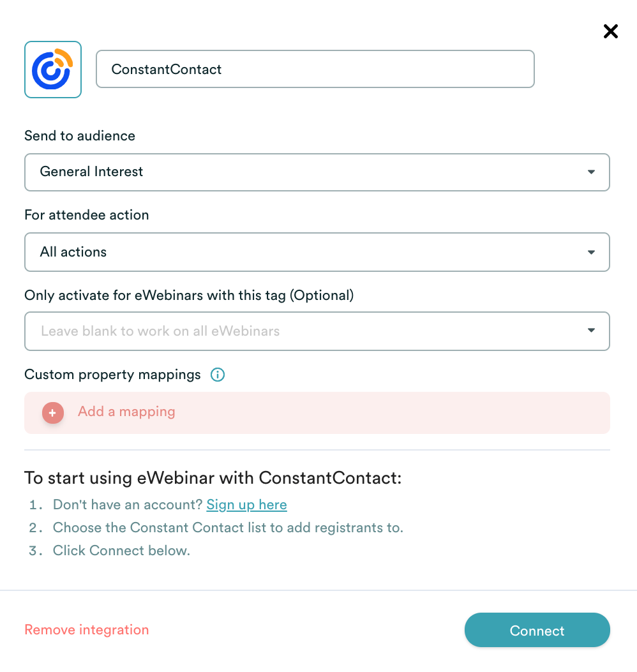Expand the attendee action dropdown arrow
This screenshot has height=672, width=637.
[x=591, y=252]
